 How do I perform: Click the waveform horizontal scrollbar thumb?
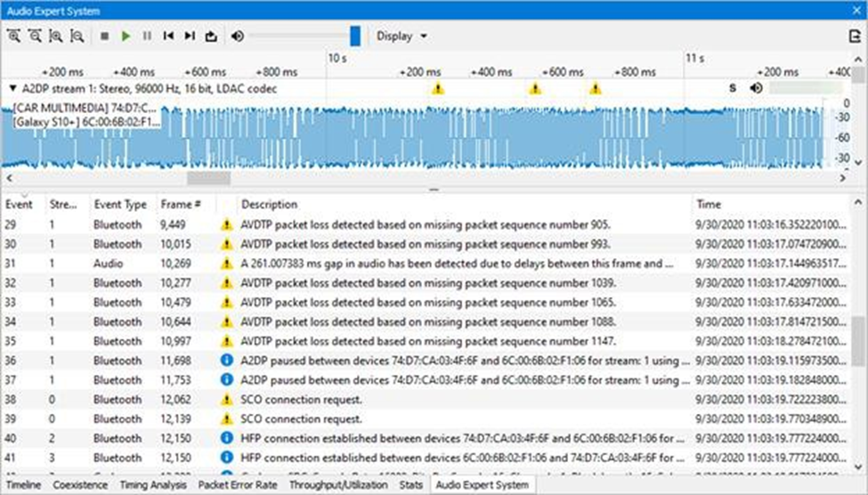click(208, 178)
